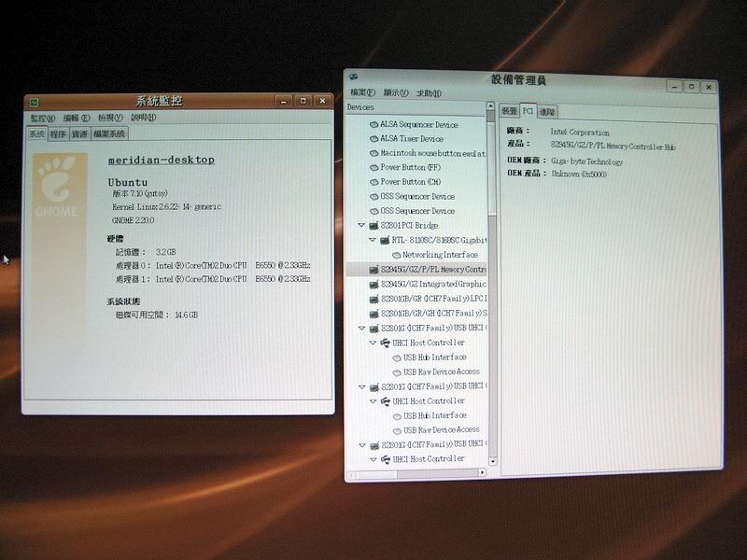Select the 進階 tab in Device Manager
Viewport: 747px width, 560px height.
point(547,112)
